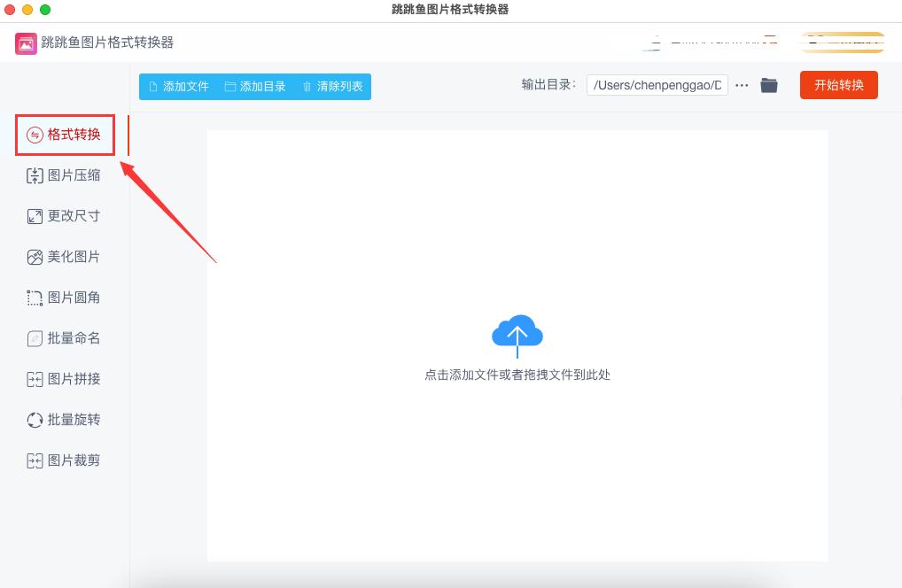The image size is (902, 588).
Task: Select the 美化图片 beautify tool
Action: pyautogui.click(x=63, y=256)
